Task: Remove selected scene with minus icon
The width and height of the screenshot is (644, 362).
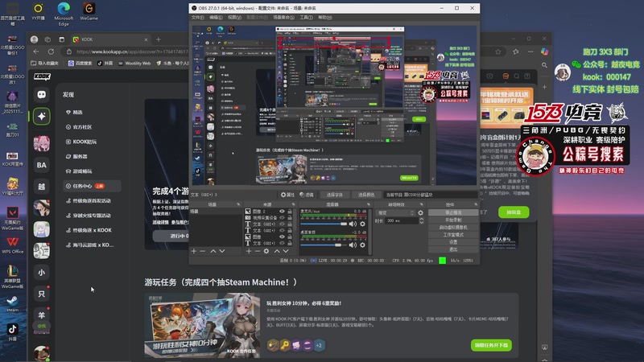Action: click(x=203, y=251)
